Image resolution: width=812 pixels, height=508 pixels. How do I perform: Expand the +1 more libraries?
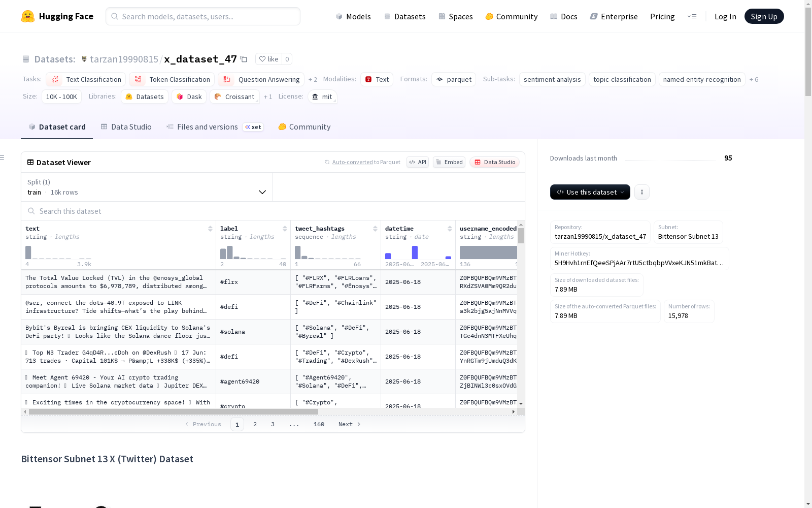(x=268, y=97)
